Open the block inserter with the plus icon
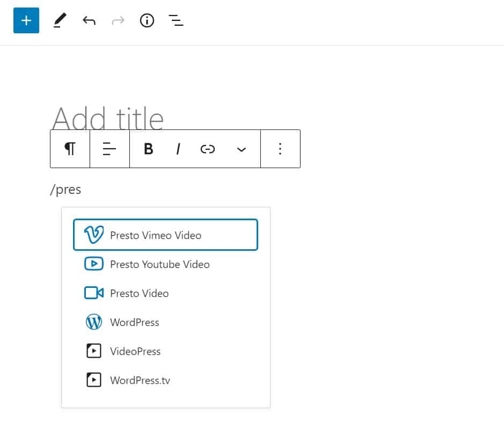Viewport: 504px width, 427px height. pos(26,20)
